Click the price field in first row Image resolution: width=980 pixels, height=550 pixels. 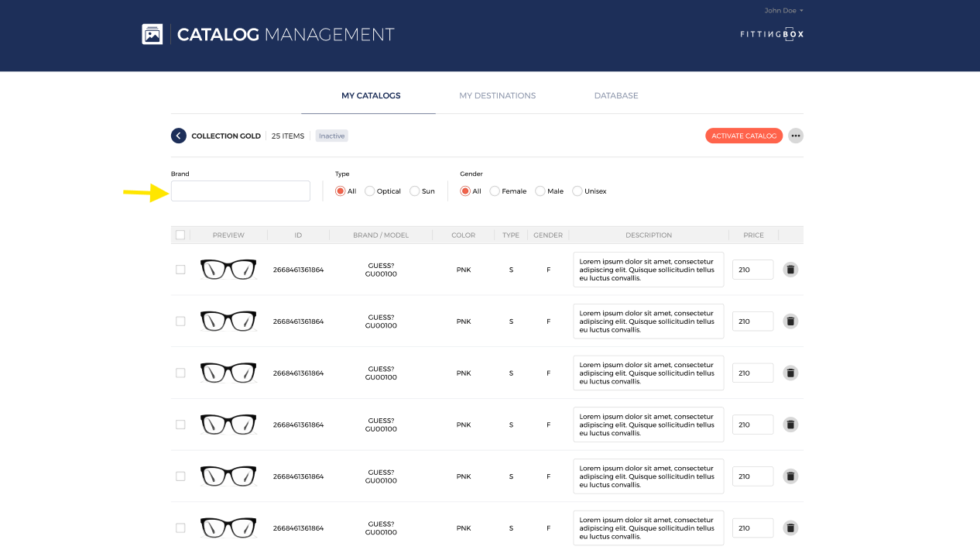[752, 270]
